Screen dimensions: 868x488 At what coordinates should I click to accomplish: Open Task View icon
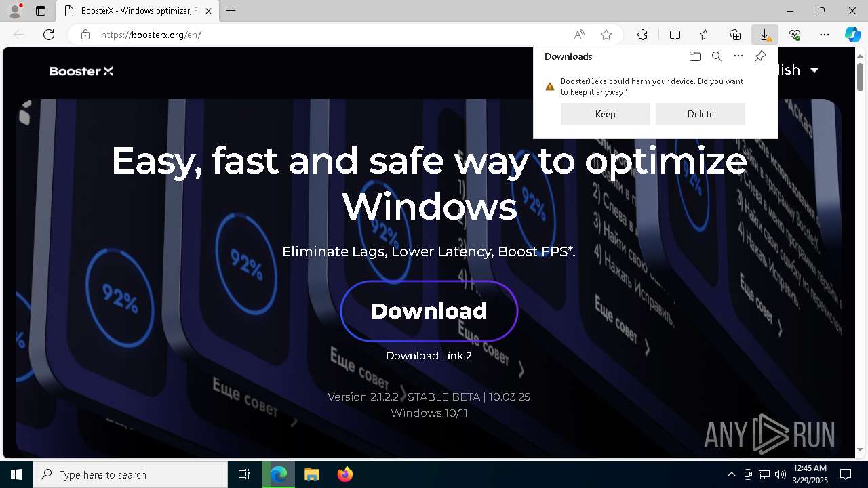[x=244, y=474]
